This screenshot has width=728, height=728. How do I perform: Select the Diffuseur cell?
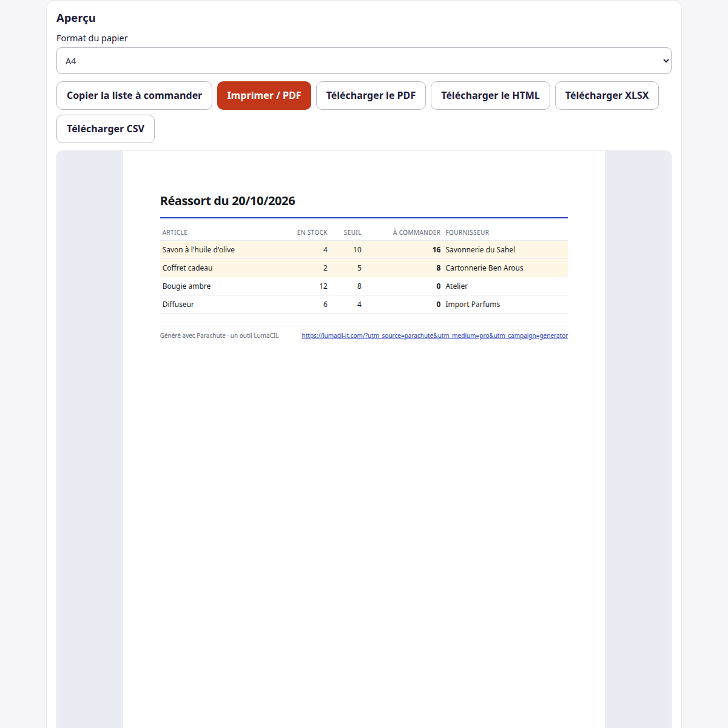(178, 304)
